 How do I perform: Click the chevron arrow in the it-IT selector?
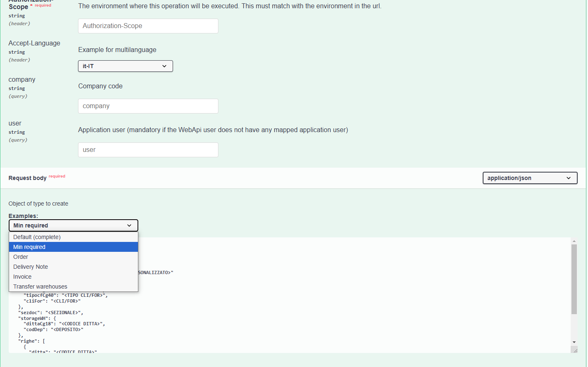tap(164, 66)
